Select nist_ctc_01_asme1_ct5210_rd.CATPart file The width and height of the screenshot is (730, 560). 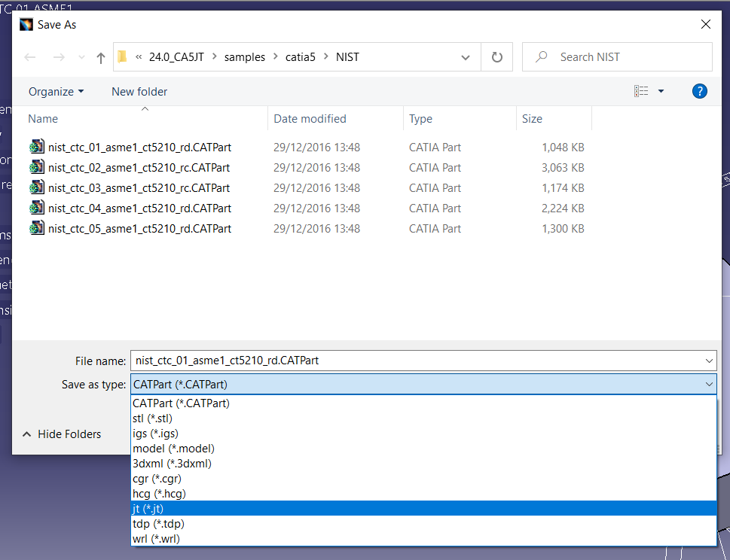click(x=139, y=148)
